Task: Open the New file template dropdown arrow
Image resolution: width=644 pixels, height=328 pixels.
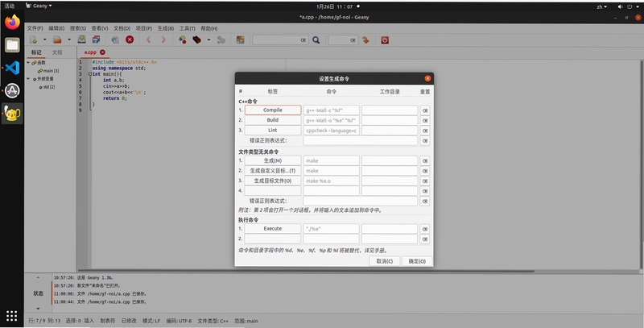Action: pos(44,39)
